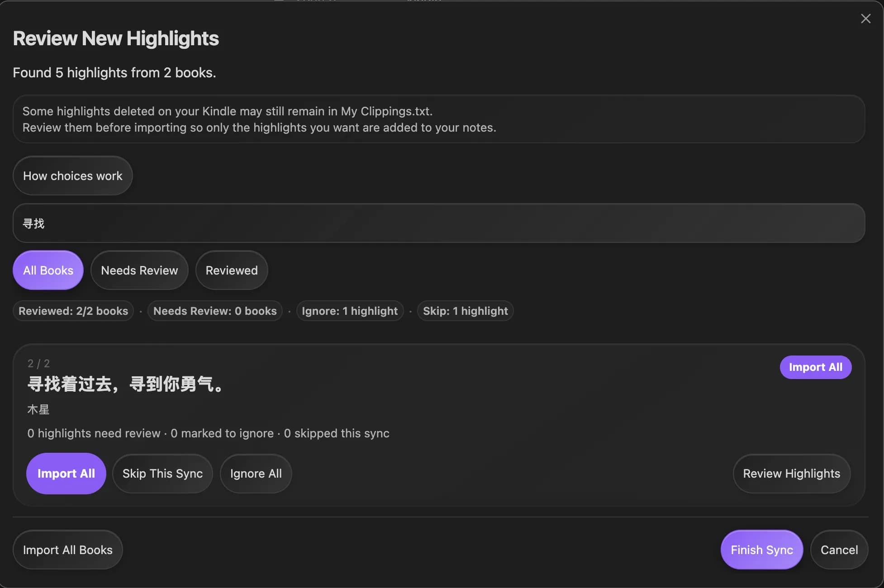Click the Skip: 1 highlight chip

(x=465, y=311)
